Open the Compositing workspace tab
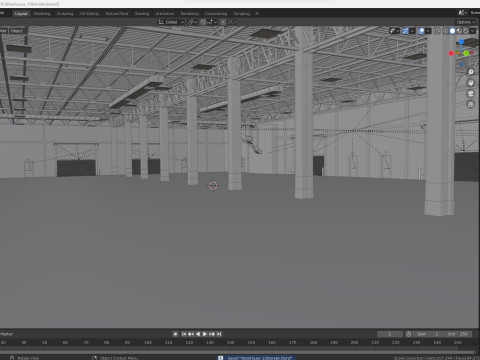 point(216,14)
